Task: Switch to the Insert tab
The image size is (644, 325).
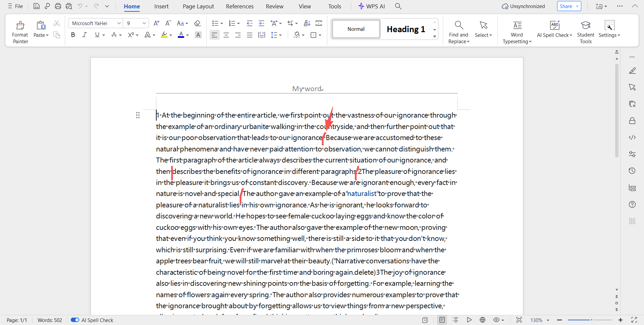Action: (x=161, y=6)
